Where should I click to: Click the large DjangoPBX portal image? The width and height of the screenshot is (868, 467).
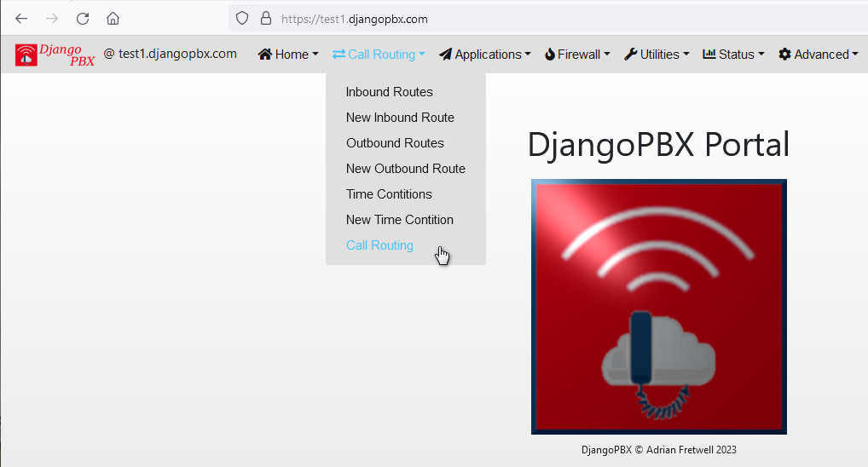(658, 307)
